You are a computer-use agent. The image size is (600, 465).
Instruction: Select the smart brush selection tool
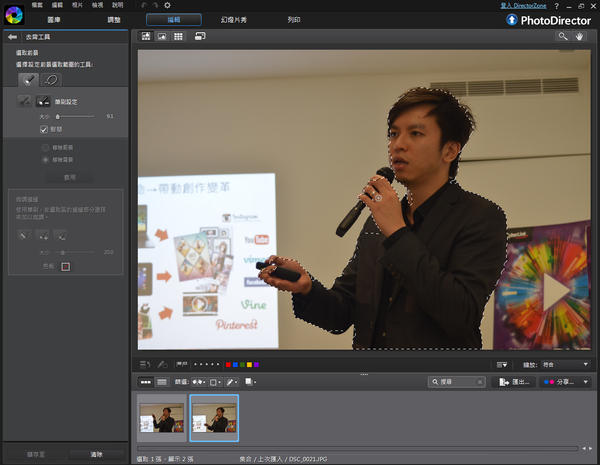27,79
